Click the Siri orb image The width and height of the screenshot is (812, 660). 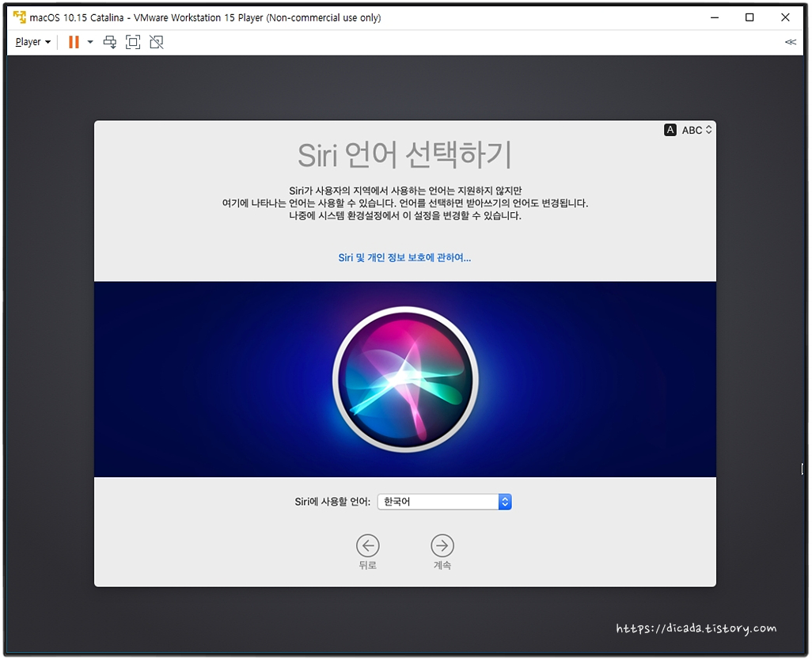pyautogui.click(x=405, y=379)
